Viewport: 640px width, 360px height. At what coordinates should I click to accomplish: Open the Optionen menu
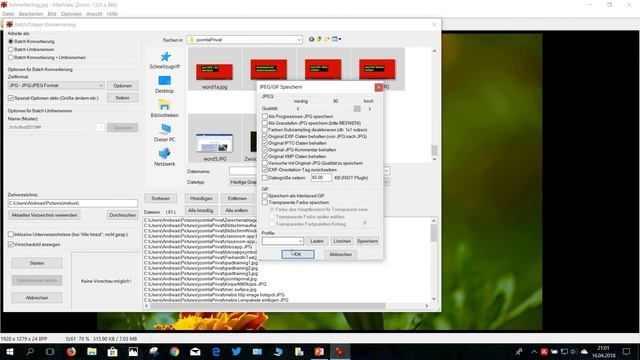pos(71,14)
